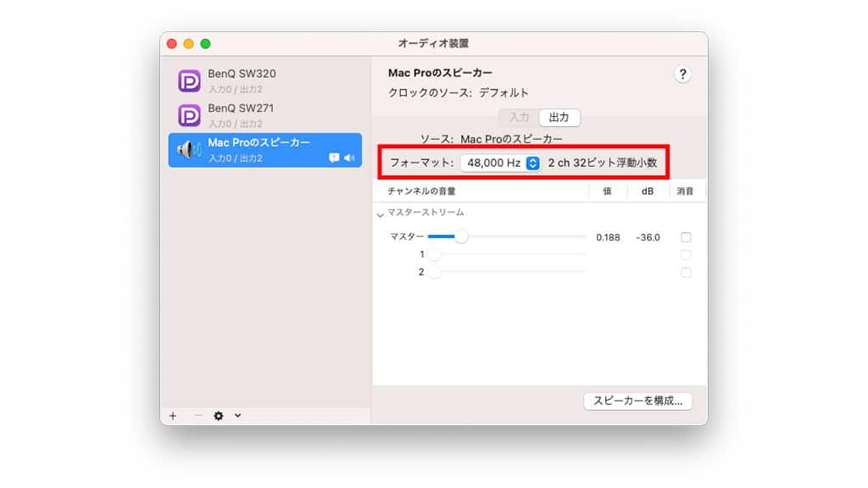The height and width of the screenshot is (488, 868).
Task: Open the gear action menu
Action: coord(219,415)
